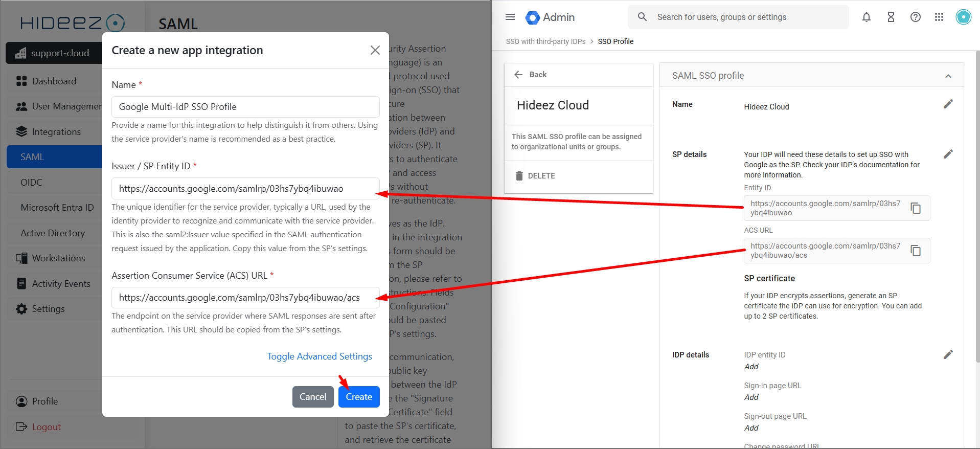This screenshot has height=449, width=980.
Task: Click the support-cloud tenant button
Action: tap(54, 53)
